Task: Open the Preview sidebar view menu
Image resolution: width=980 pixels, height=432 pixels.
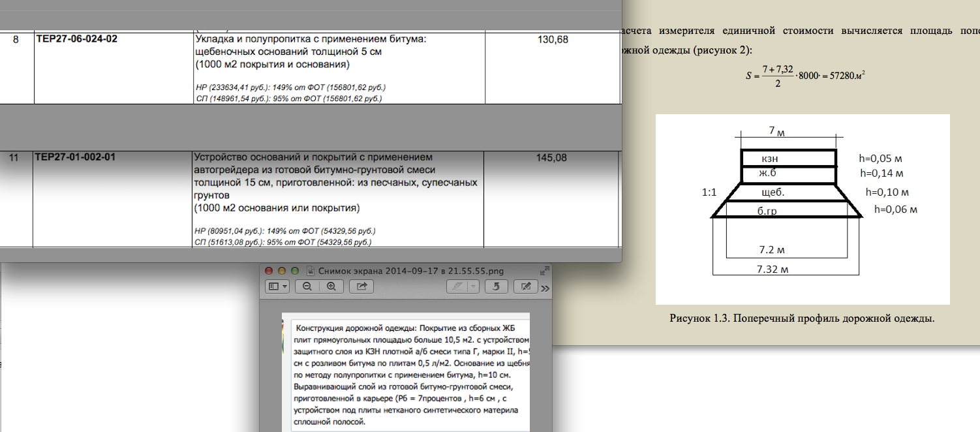Action: click(x=278, y=286)
